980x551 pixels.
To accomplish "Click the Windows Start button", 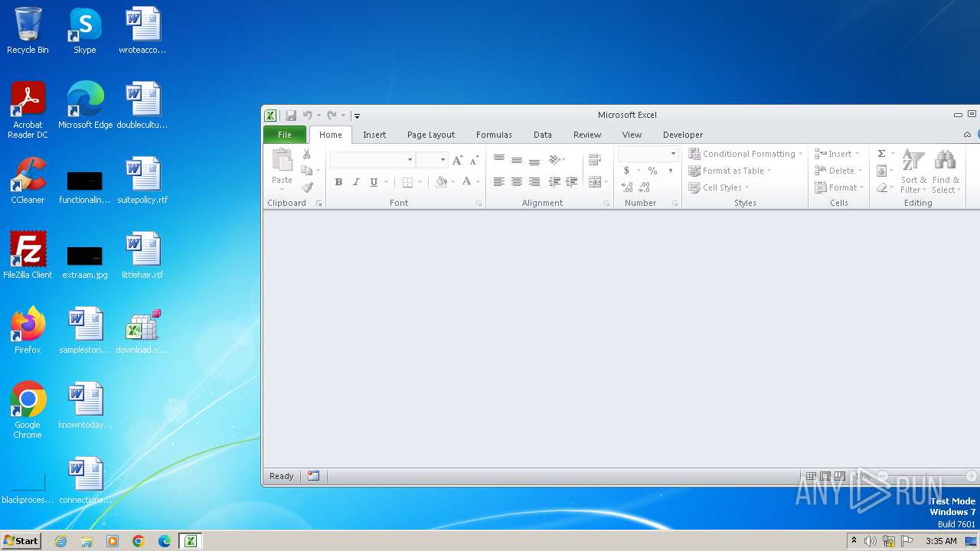I will pos(21,540).
